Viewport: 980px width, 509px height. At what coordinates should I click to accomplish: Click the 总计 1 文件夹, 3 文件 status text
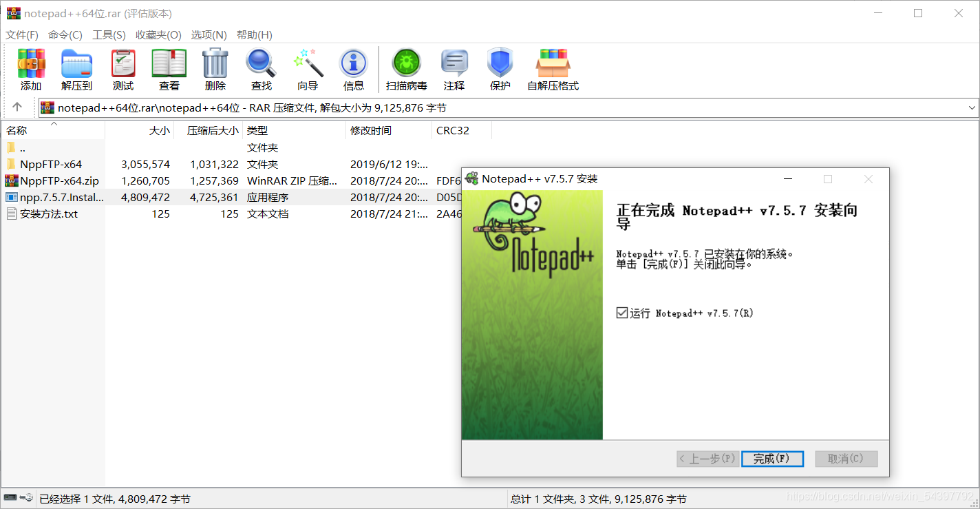click(599, 499)
